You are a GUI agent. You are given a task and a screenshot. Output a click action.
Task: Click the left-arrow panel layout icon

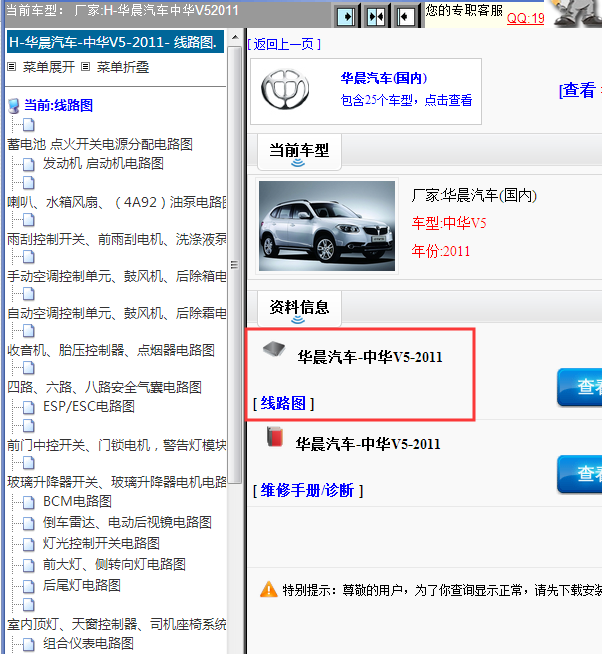coord(405,17)
